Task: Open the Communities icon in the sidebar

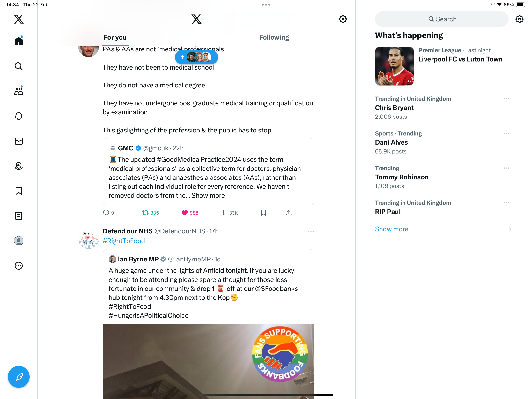Action: [x=18, y=91]
